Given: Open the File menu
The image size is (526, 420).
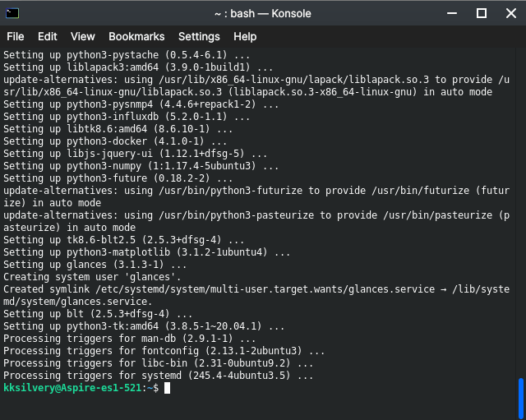Looking at the screenshot, I should [x=16, y=36].
